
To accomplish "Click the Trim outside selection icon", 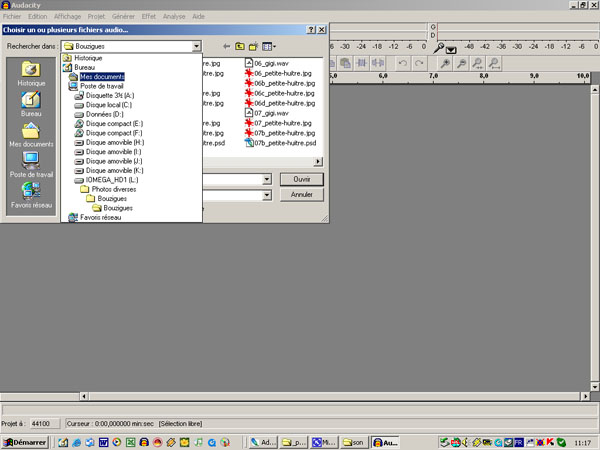I will click(361, 63).
